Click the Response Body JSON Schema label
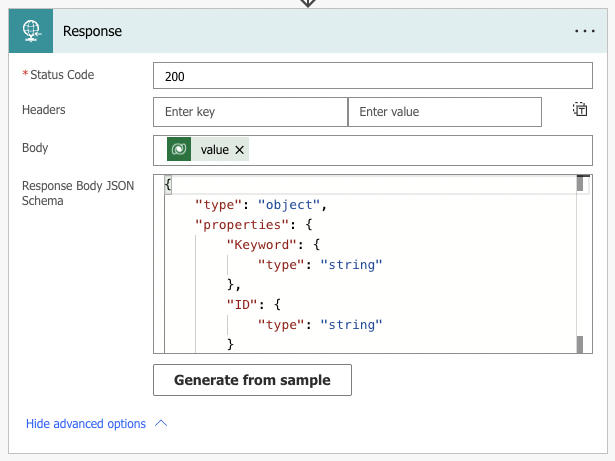Viewport: 615px width, 461px height. [x=78, y=193]
